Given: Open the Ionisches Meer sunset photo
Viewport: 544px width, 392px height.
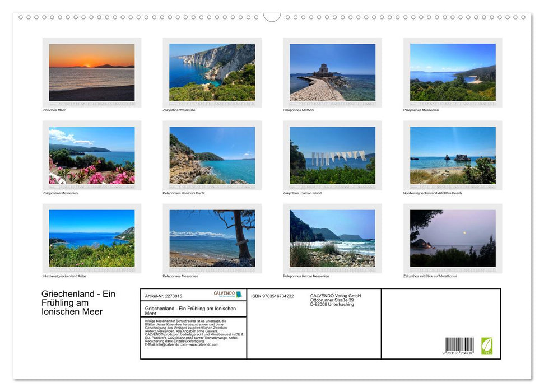Looking at the screenshot, I should point(92,72).
